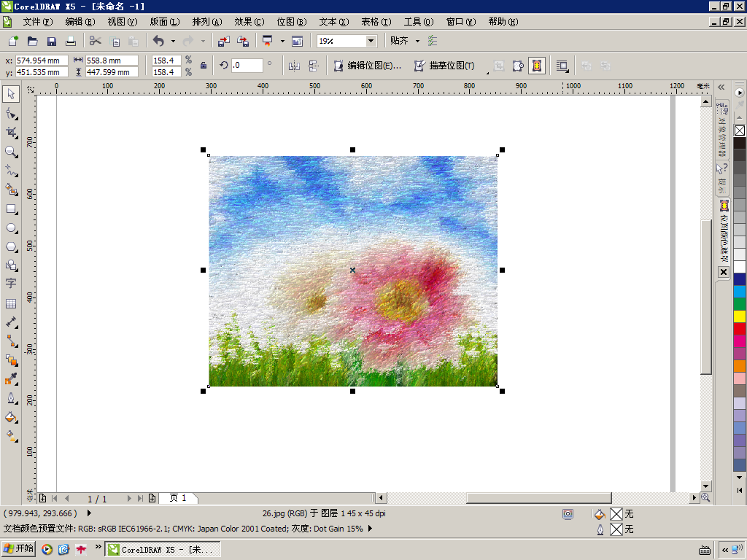Select the Pick tool

coord(11,94)
